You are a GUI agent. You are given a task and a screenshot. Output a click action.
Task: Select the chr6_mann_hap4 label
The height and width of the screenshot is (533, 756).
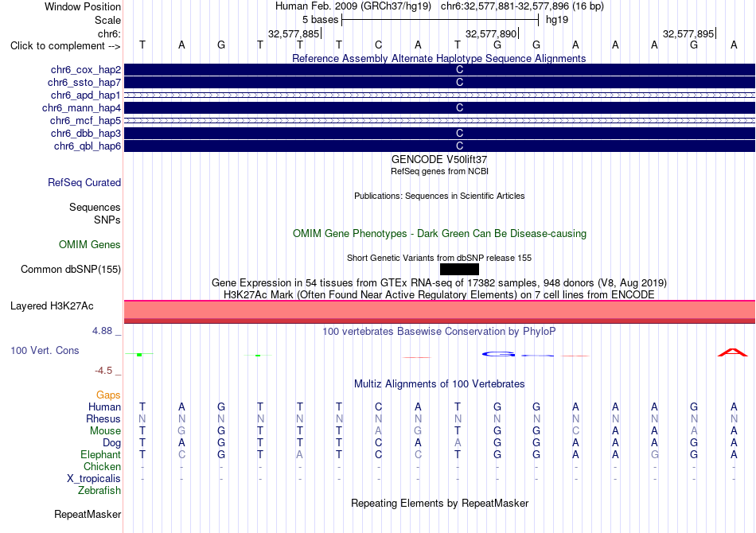81,108
